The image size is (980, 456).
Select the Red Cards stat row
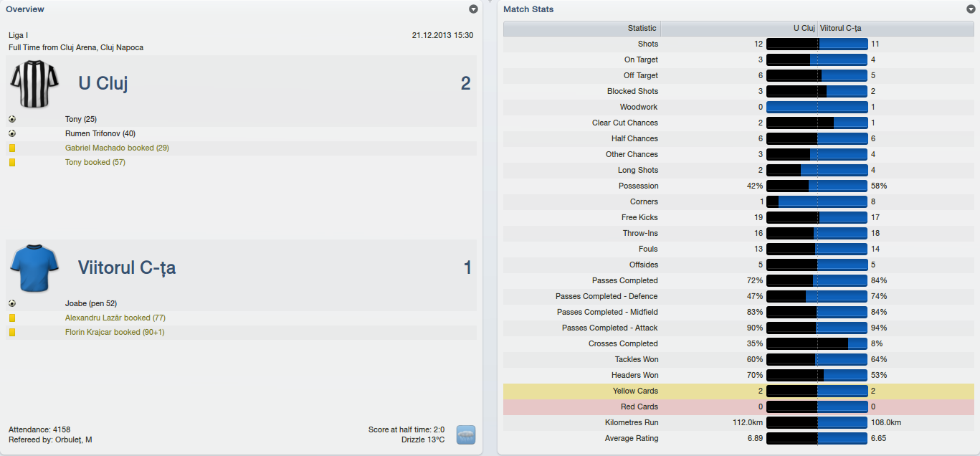point(738,407)
